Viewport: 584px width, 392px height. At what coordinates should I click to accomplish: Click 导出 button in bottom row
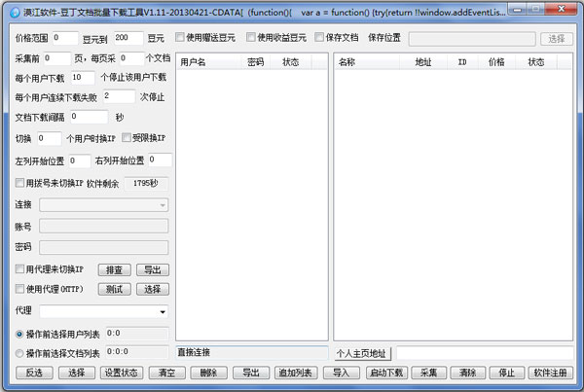tap(251, 373)
